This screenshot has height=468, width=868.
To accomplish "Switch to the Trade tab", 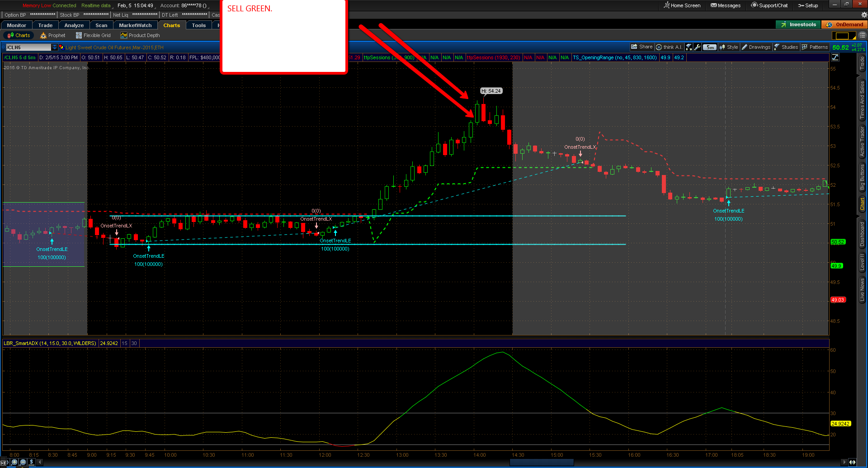I will [x=45, y=25].
